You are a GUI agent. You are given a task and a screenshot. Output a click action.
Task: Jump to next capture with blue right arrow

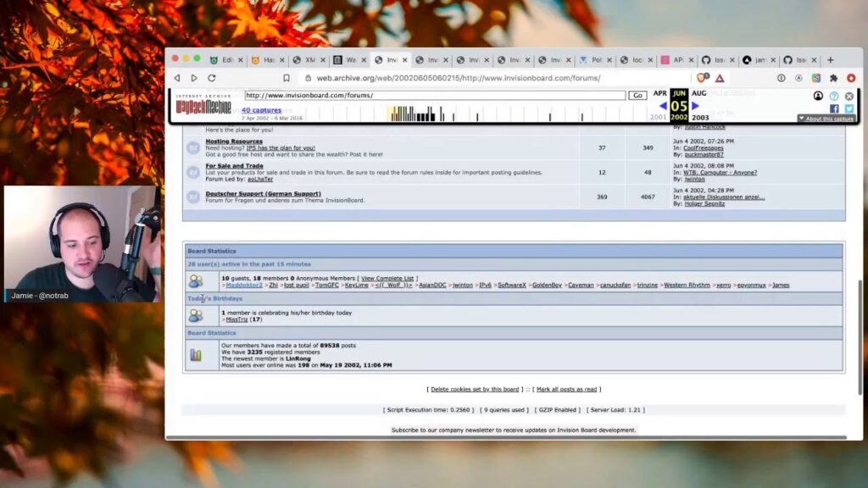point(695,105)
